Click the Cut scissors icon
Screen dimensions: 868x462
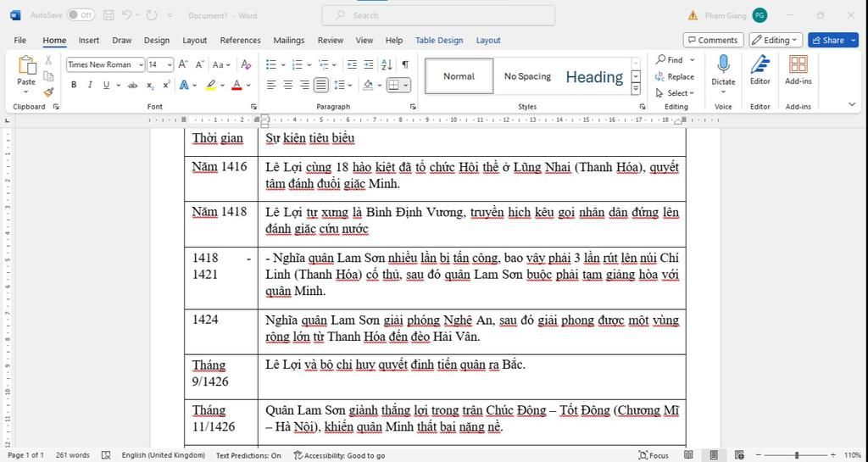48,59
